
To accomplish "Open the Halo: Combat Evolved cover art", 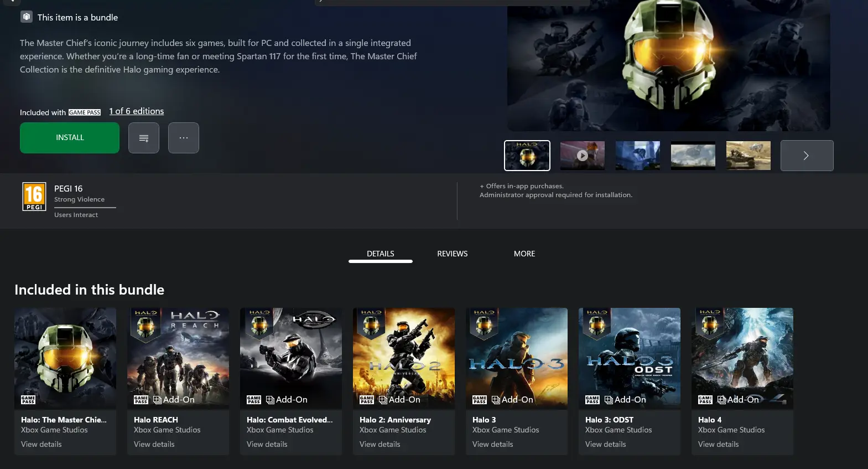I will [291, 358].
